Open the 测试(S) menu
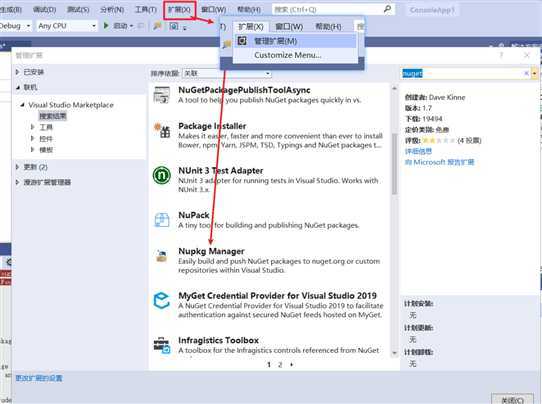The height and width of the screenshot is (404, 542). (78, 9)
